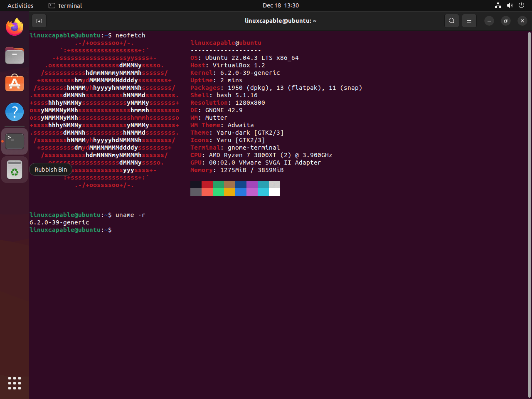Click Terminal icon in the dock

(15, 141)
